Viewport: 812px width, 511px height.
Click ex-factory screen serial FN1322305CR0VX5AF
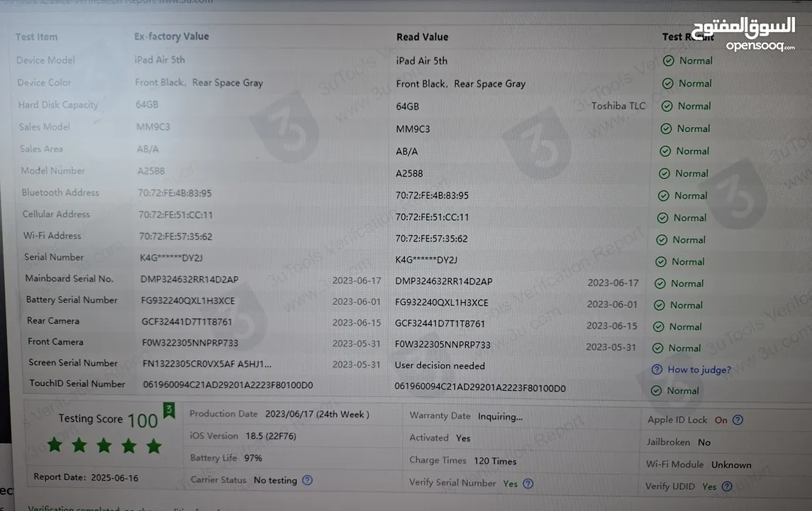(x=206, y=364)
